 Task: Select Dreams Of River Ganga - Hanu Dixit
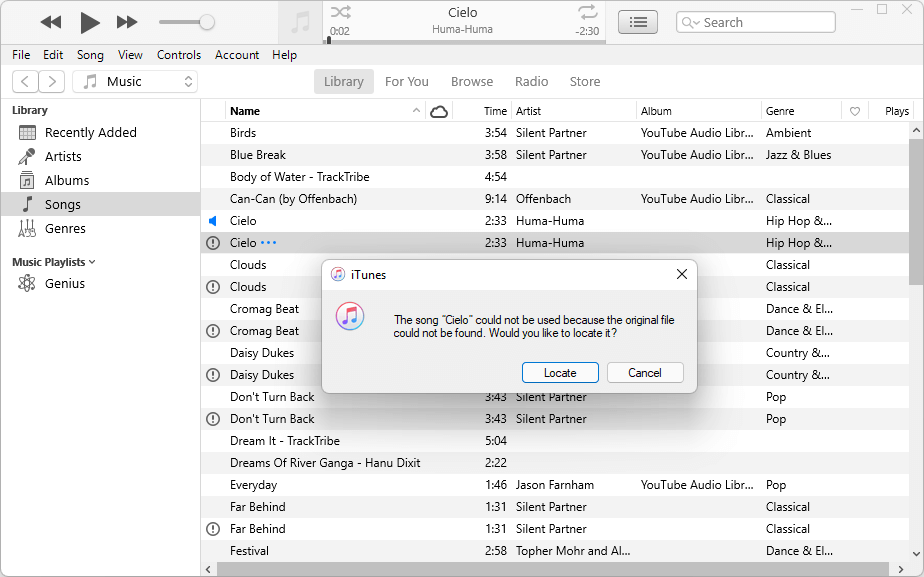pyautogui.click(x=555, y=463)
